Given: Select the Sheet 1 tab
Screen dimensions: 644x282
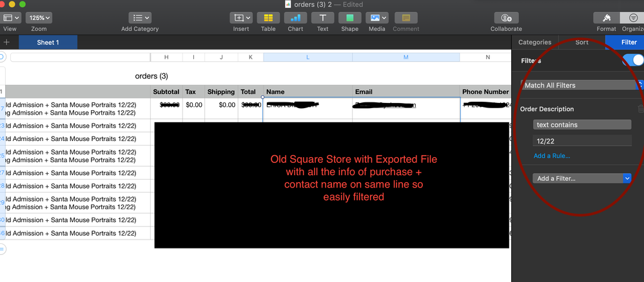Looking at the screenshot, I should tap(48, 42).
